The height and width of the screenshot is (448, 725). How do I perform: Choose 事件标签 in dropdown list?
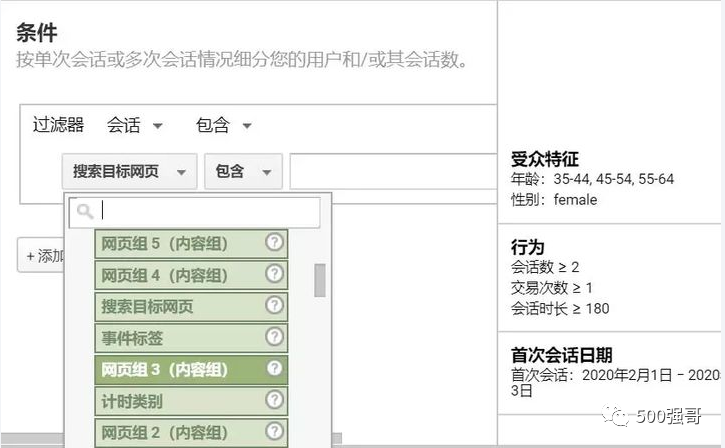(x=191, y=338)
